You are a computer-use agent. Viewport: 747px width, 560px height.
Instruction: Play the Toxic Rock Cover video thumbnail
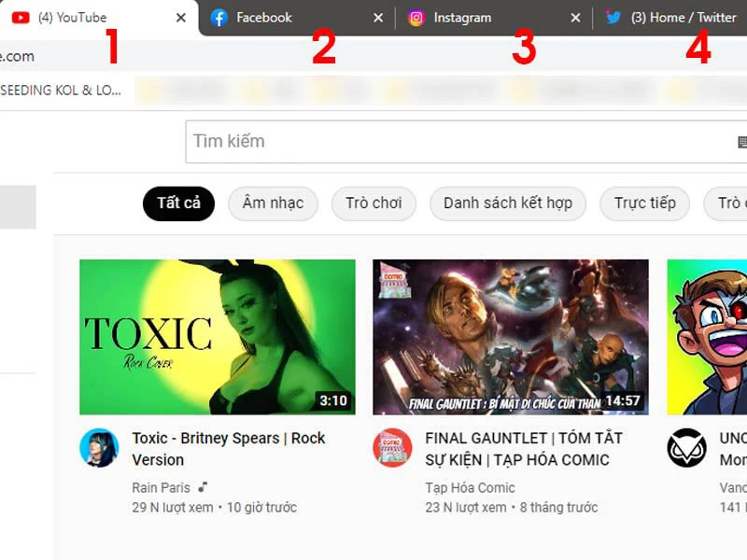218,337
